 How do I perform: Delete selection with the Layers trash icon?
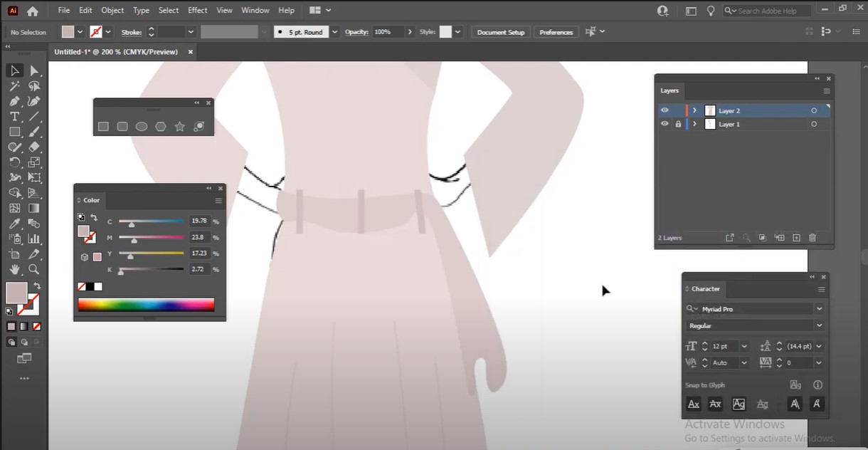pyautogui.click(x=813, y=238)
